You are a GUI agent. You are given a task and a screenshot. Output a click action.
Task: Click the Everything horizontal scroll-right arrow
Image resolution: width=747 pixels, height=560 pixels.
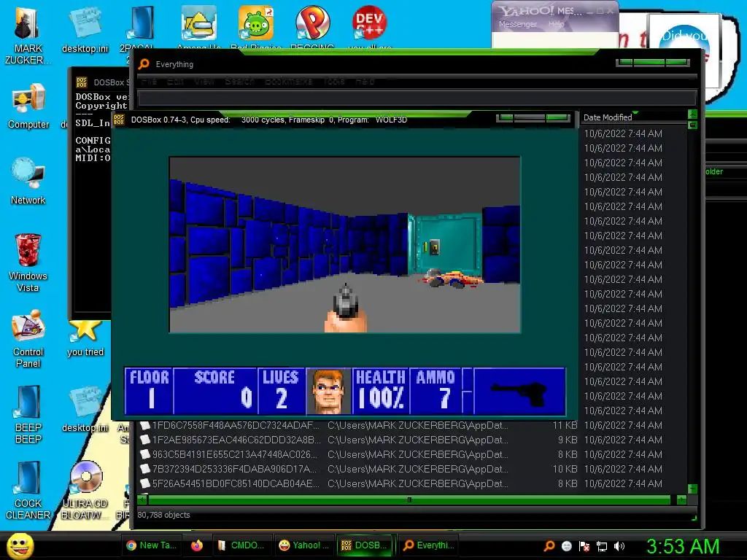coord(682,500)
